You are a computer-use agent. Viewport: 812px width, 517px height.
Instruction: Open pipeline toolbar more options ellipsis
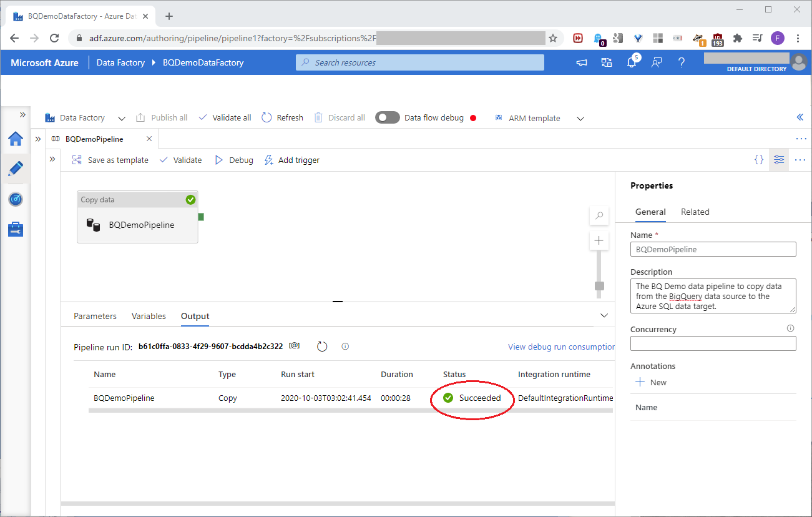[800, 160]
